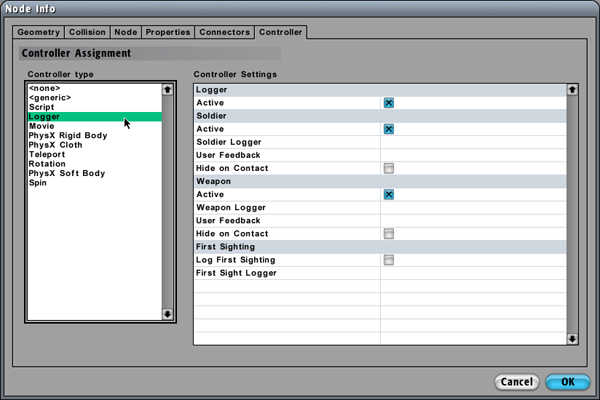Switch to the Properties tab
600x400 pixels.
coord(168,32)
